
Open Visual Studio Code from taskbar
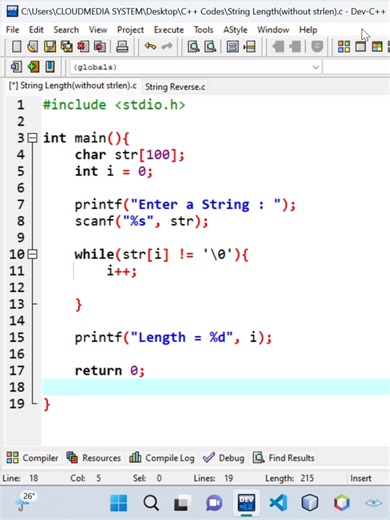click(x=278, y=503)
